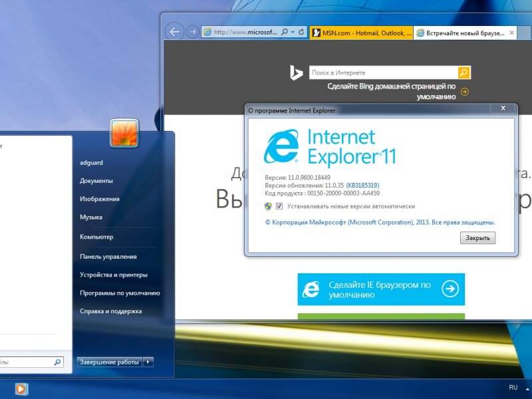
Task: Focus the Поиск в Интернете search box
Action: (x=384, y=72)
